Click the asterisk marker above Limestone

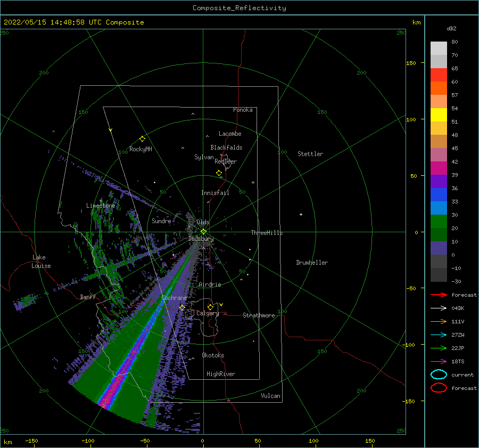pos(101,201)
